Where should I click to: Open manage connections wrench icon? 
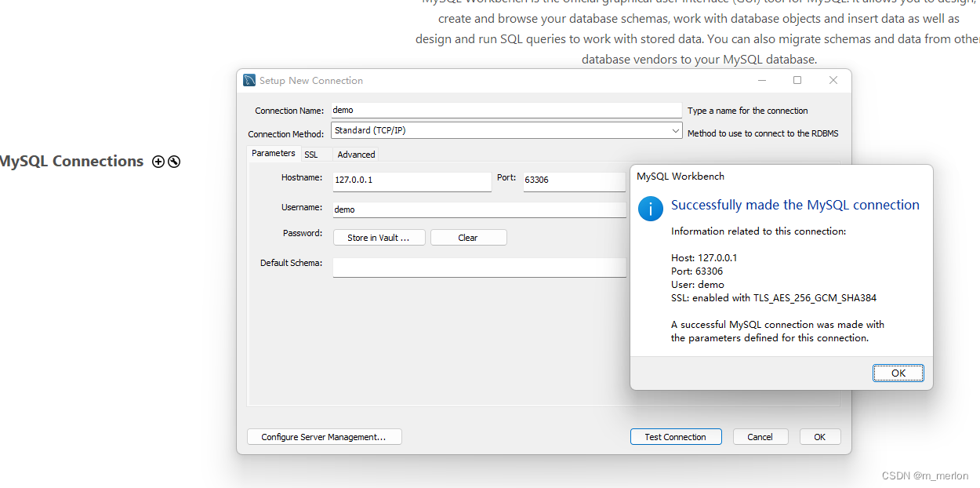(174, 162)
